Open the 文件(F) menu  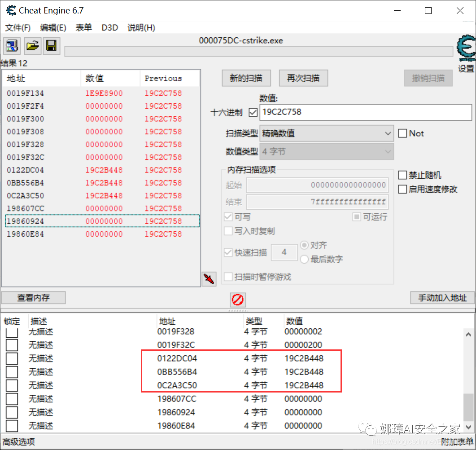(18, 28)
